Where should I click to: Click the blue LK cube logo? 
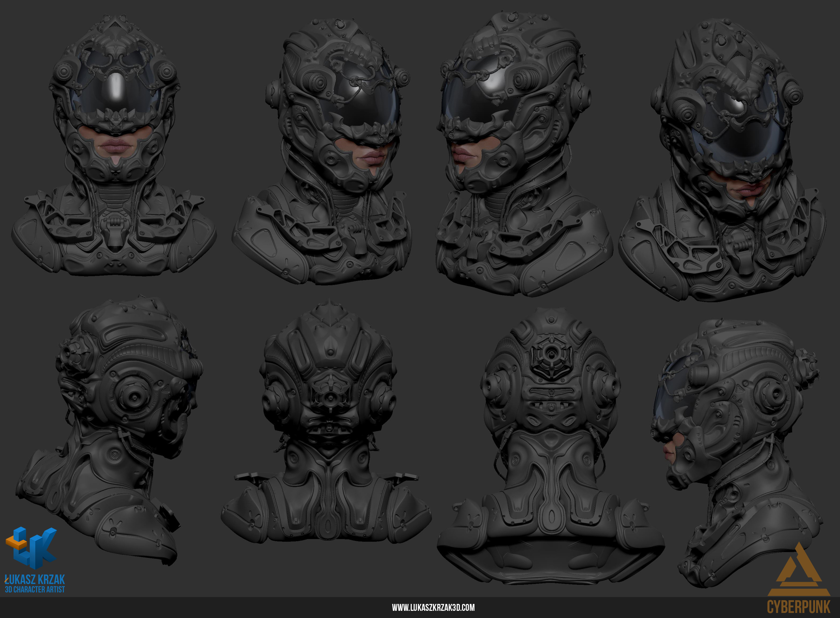[x=31, y=548]
